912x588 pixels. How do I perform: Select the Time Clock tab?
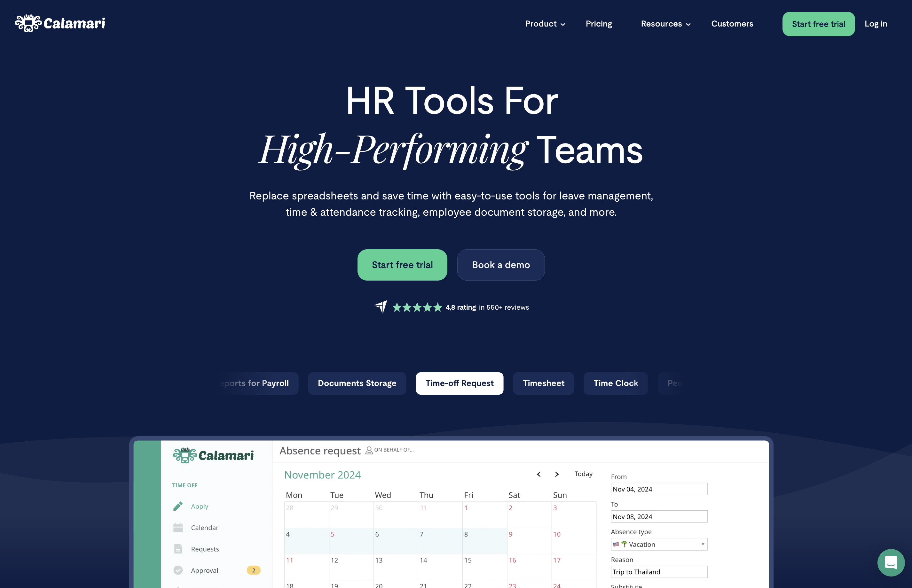point(616,383)
